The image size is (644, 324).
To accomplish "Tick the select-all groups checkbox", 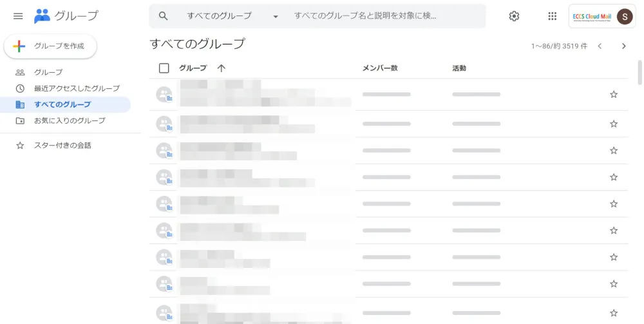I will 164,68.
